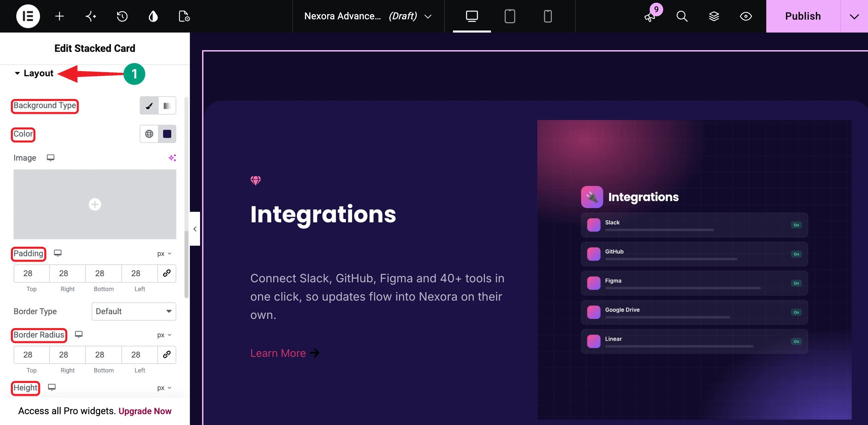Image resolution: width=868 pixels, height=425 pixels.
Task: Unlink Padding values chain icon
Action: click(167, 273)
